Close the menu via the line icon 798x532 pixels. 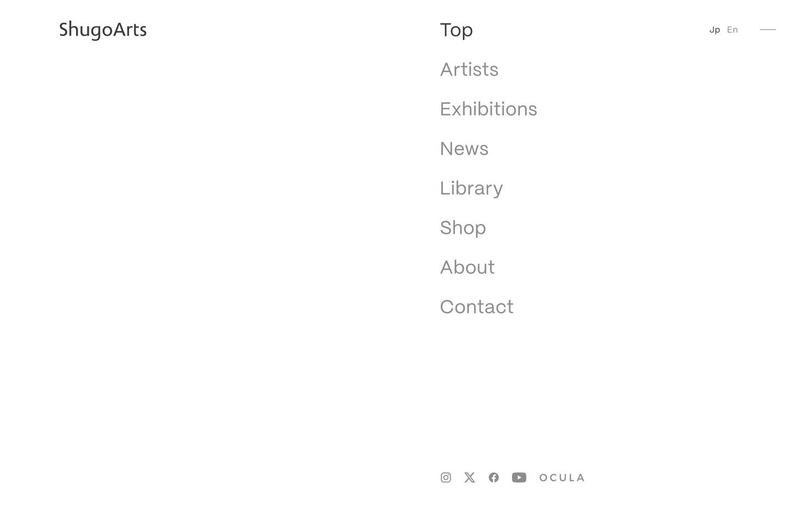[768, 29]
